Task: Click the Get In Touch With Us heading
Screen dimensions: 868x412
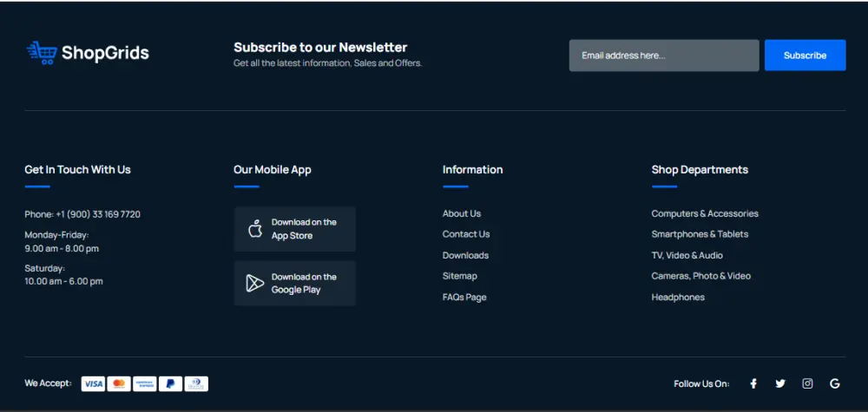Action: (x=77, y=169)
